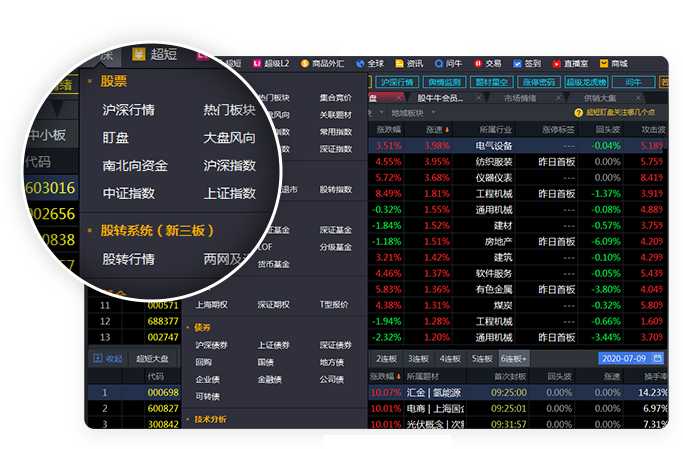Click the cyan-bordered 问牛 button
Viewport: 683px width, 449px height.
[634, 82]
